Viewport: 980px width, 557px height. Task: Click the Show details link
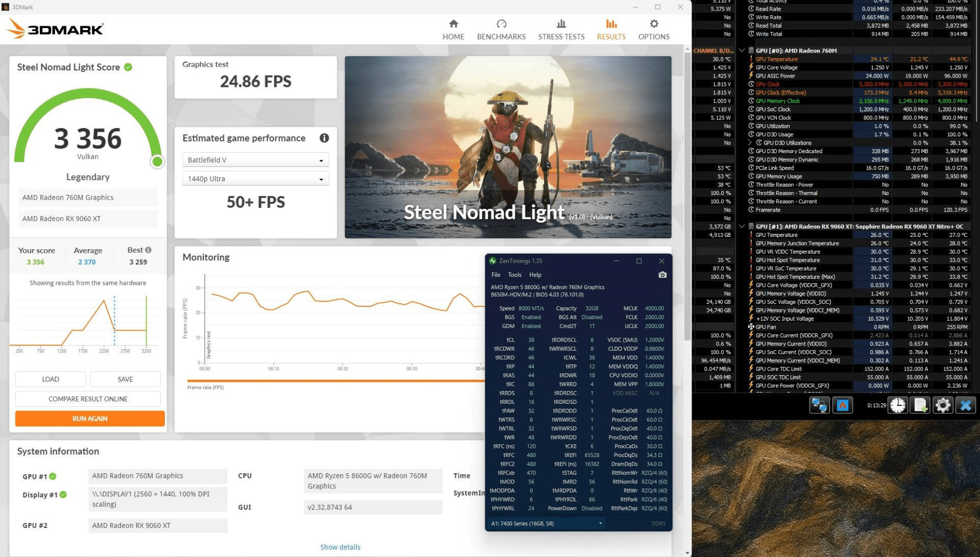[340, 547]
